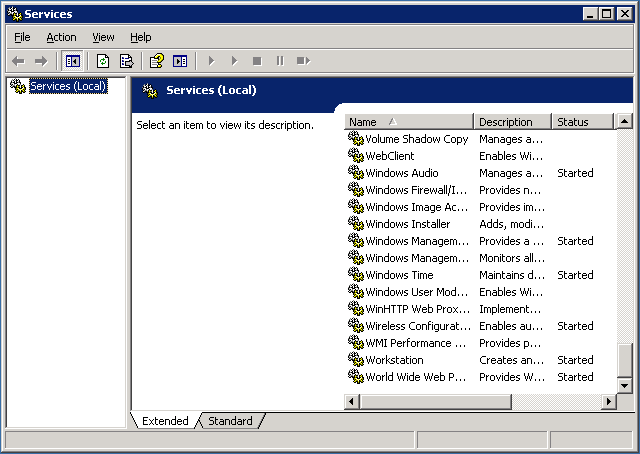This screenshot has height=454, width=640.
Task: Open Help via the question mark icon
Action: (x=157, y=61)
